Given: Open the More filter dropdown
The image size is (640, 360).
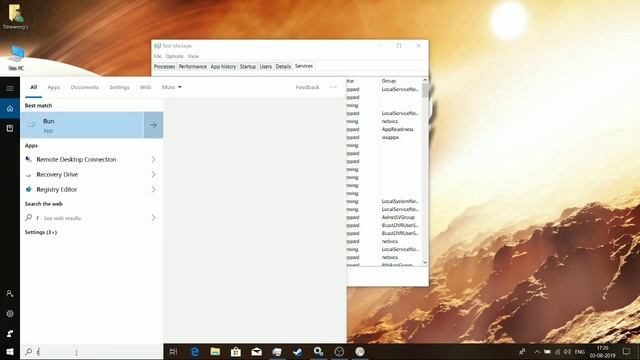Looking at the screenshot, I should (x=171, y=87).
